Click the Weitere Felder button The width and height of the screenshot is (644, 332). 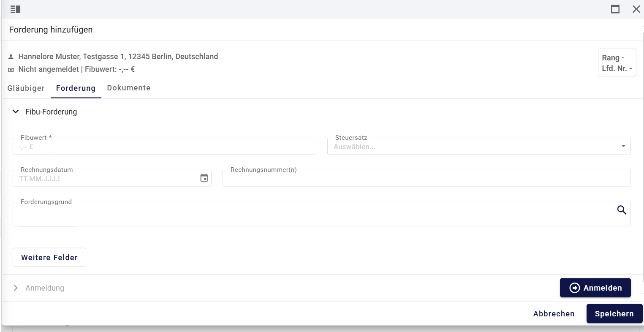(x=49, y=257)
